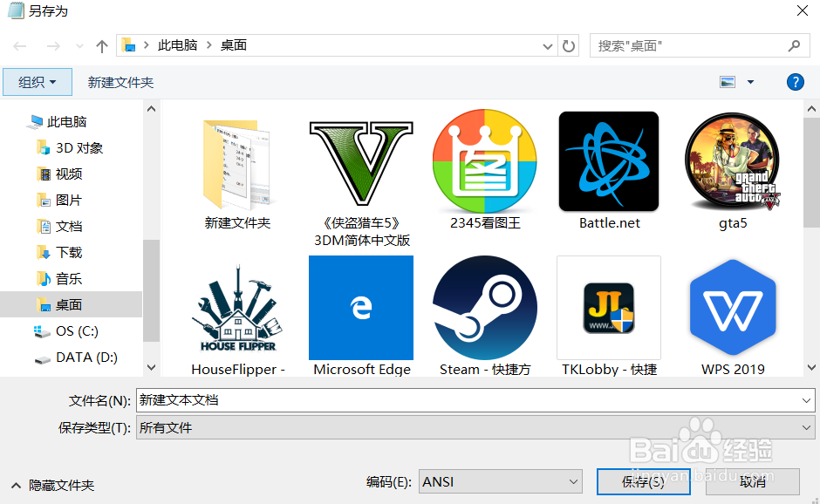
Task: Expand the address bar history dropdown
Action: point(548,46)
